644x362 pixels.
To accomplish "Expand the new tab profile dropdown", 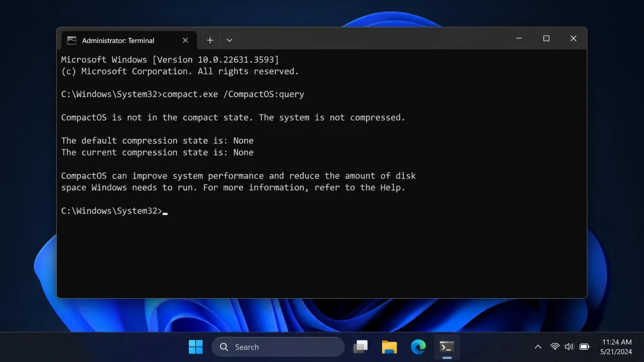I will tap(229, 40).
